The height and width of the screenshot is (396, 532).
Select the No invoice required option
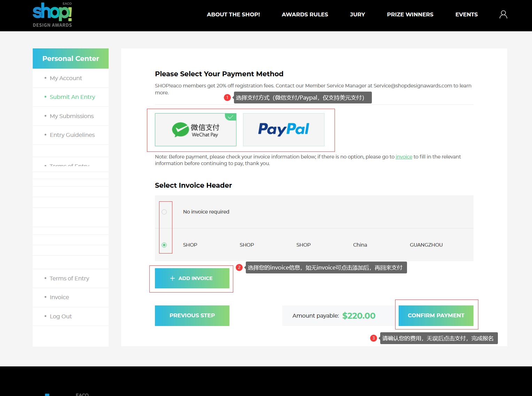point(164,212)
